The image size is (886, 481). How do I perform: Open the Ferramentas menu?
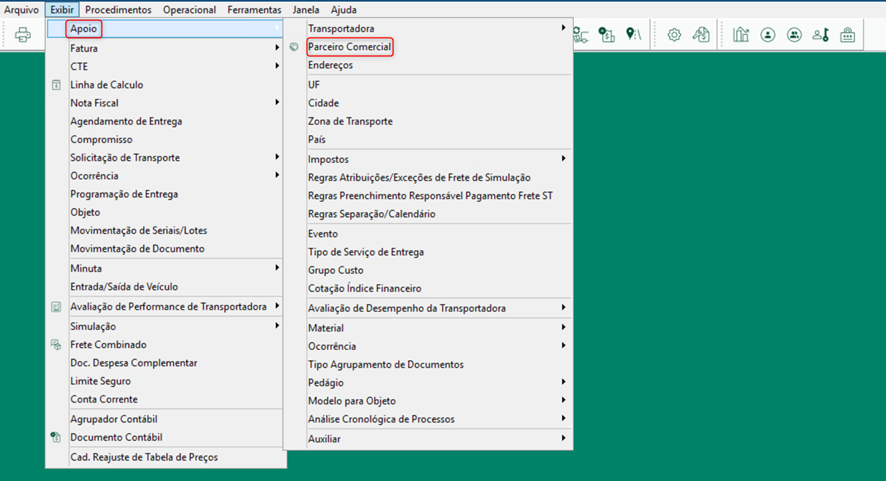click(x=254, y=10)
